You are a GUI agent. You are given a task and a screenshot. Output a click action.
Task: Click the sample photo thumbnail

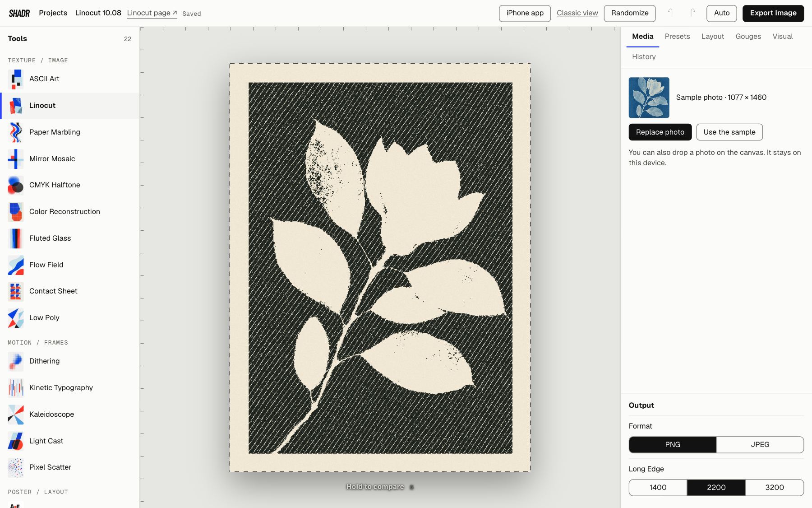point(649,98)
